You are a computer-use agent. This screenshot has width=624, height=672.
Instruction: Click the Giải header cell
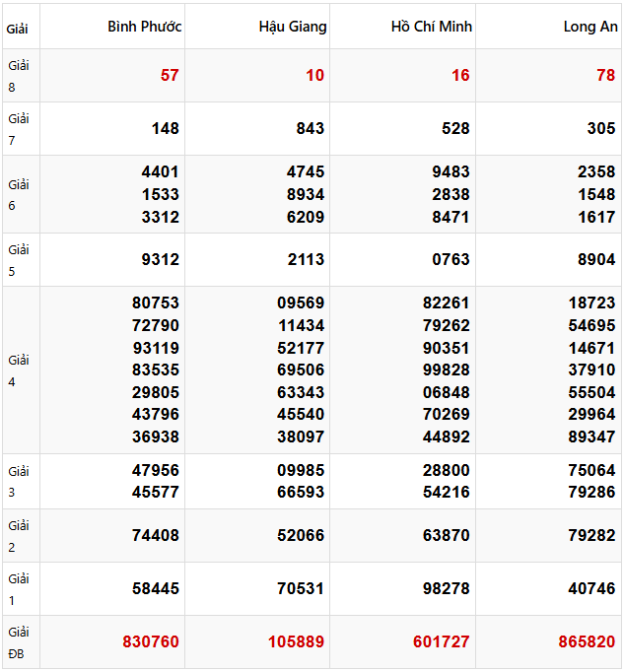(x=17, y=30)
